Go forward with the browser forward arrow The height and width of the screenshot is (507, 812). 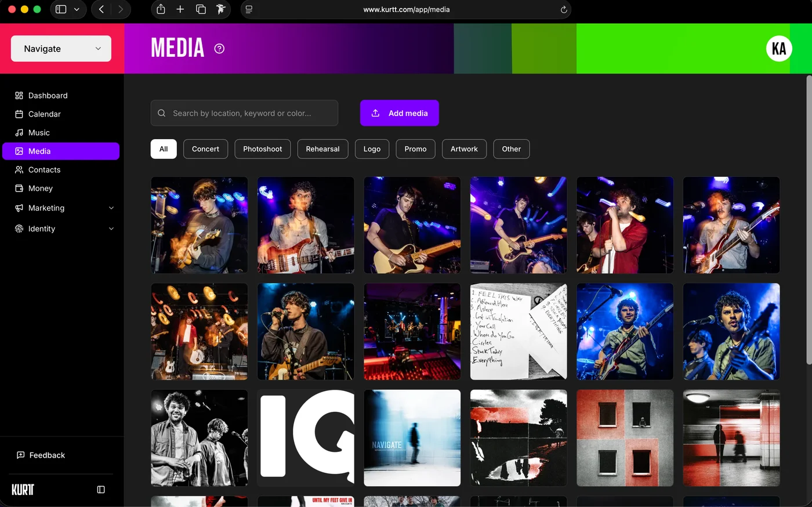coord(121,9)
